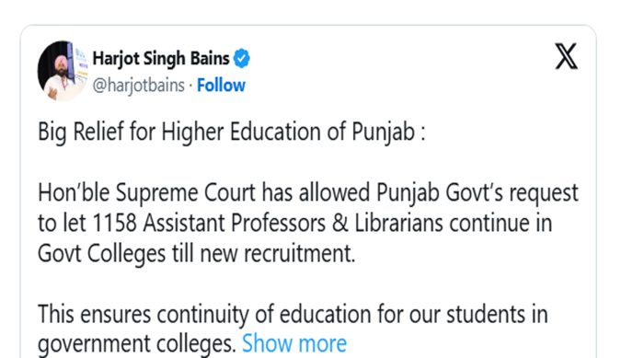This screenshot has height=358, width=644.
Task: Visit the @harjotbains handle
Action: pyautogui.click(x=138, y=86)
